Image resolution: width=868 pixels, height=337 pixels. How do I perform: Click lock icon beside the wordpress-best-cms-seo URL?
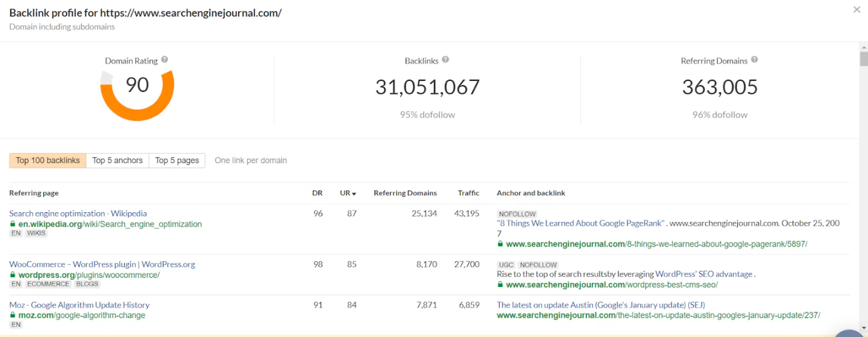pos(500,285)
